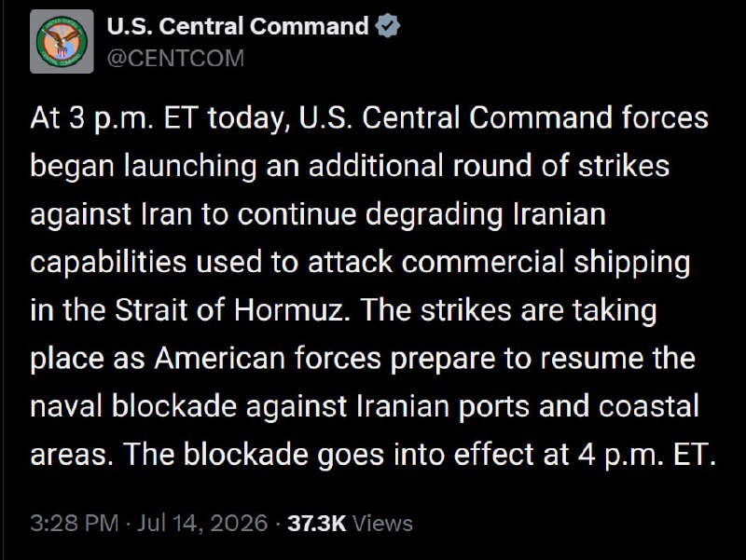Open the U.S. Central Command display name

tap(238, 26)
